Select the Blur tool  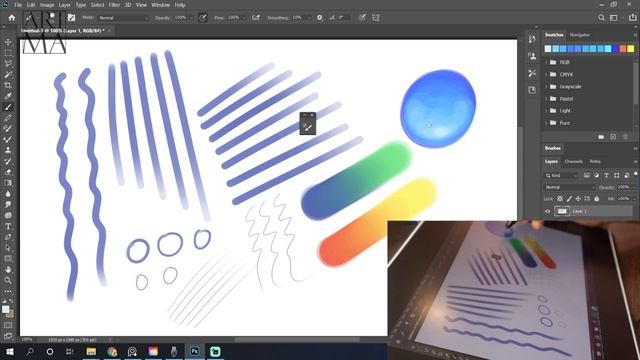(8, 193)
